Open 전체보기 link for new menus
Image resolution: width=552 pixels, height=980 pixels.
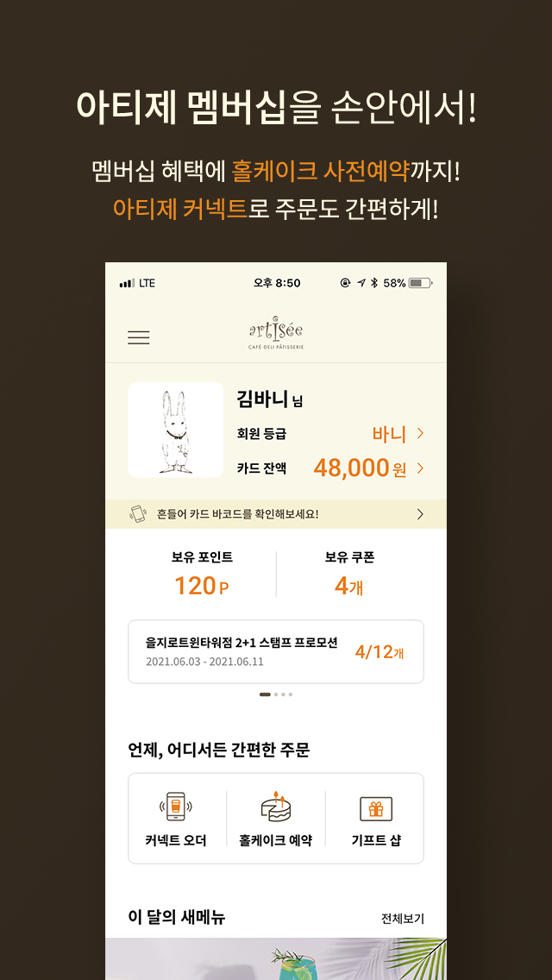pos(403,918)
